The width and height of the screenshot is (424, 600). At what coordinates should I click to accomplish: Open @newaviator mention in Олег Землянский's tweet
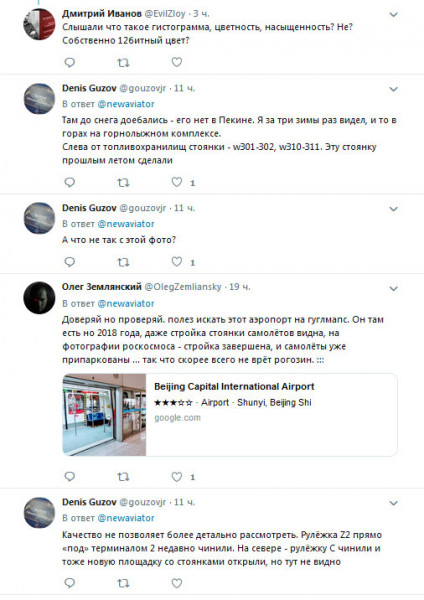click(x=126, y=303)
